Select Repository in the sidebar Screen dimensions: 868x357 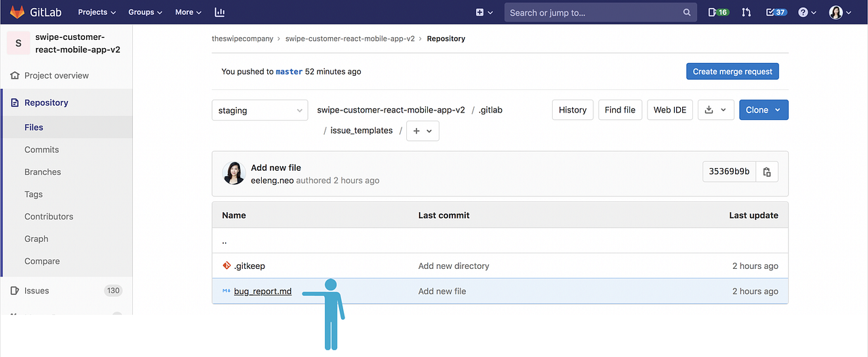[46, 102]
